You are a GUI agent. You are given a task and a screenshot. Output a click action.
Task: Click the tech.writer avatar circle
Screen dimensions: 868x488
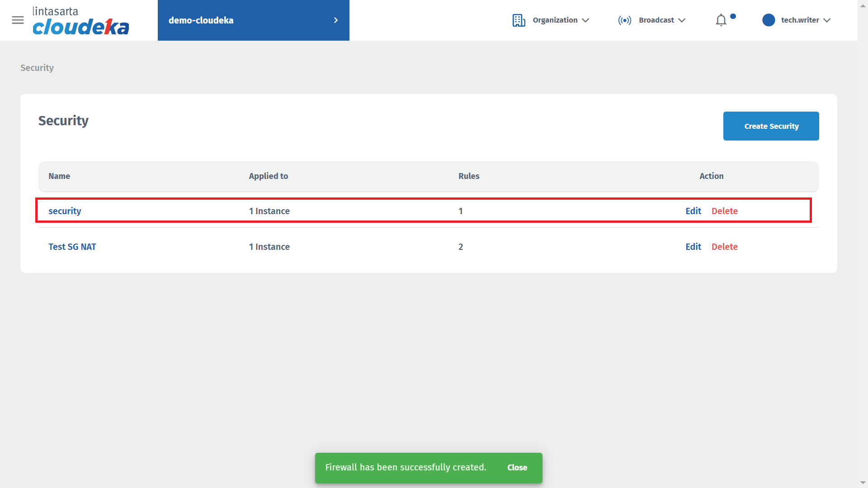pos(768,20)
